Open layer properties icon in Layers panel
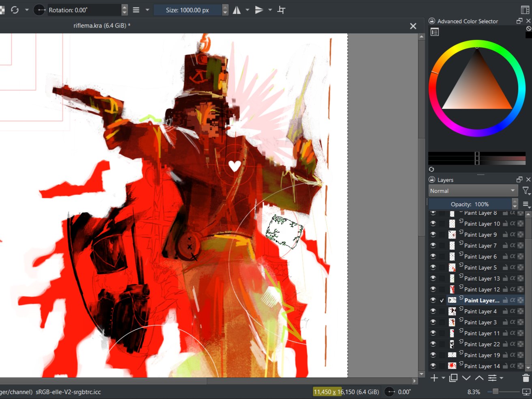Viewport: 532px width, 399px height. [492, 378]
